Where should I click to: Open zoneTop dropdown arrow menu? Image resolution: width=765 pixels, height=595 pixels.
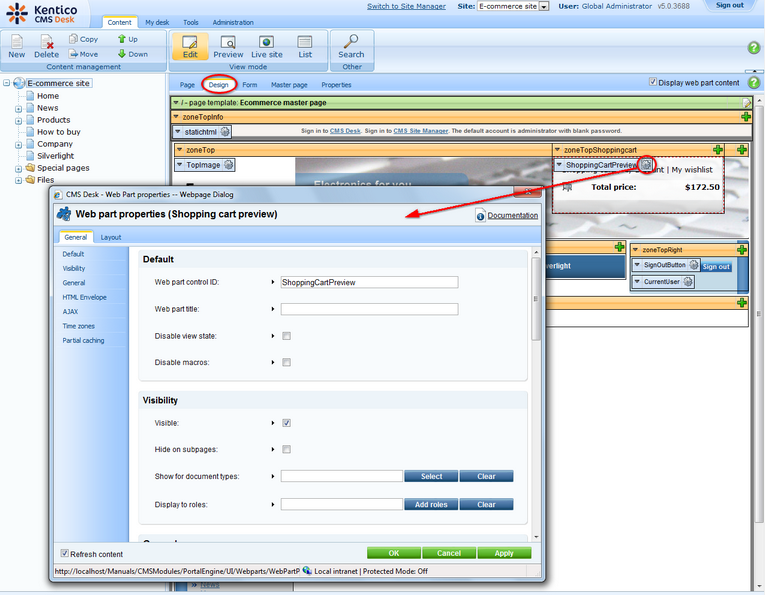[x=180, y=150]
